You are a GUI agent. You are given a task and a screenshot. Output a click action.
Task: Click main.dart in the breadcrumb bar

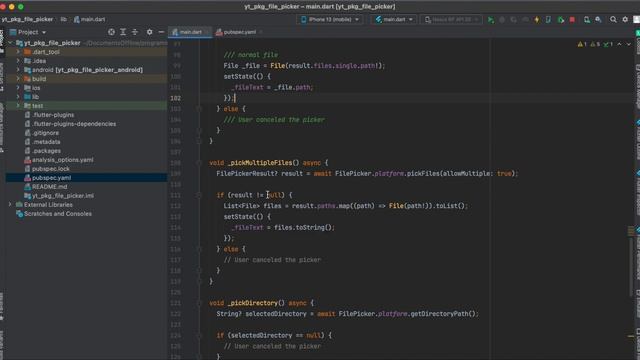pos(89,19)
